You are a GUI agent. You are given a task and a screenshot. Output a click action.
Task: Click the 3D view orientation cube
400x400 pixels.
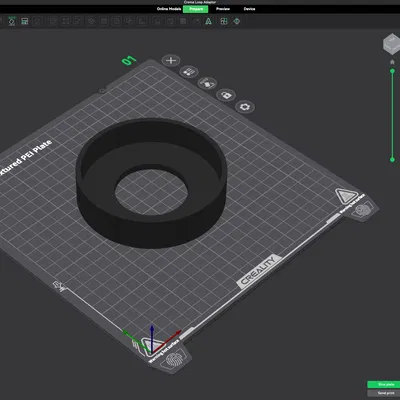click(x=391, y=44)
